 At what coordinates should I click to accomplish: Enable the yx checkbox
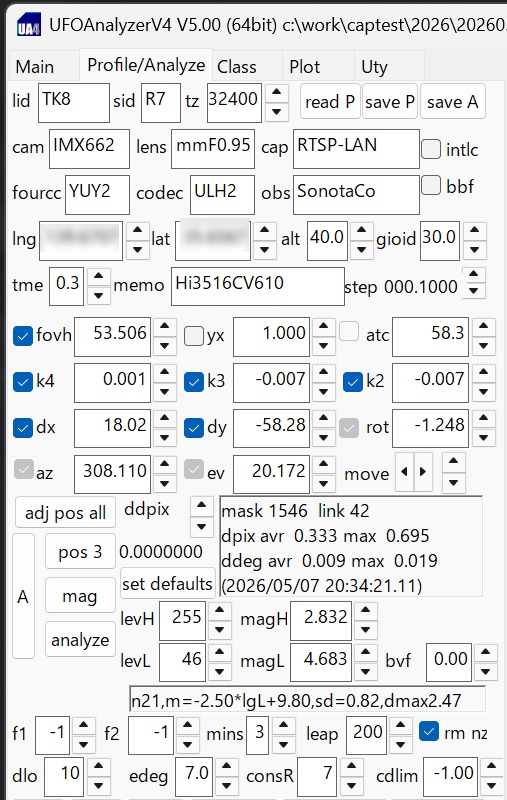point(194,336)
